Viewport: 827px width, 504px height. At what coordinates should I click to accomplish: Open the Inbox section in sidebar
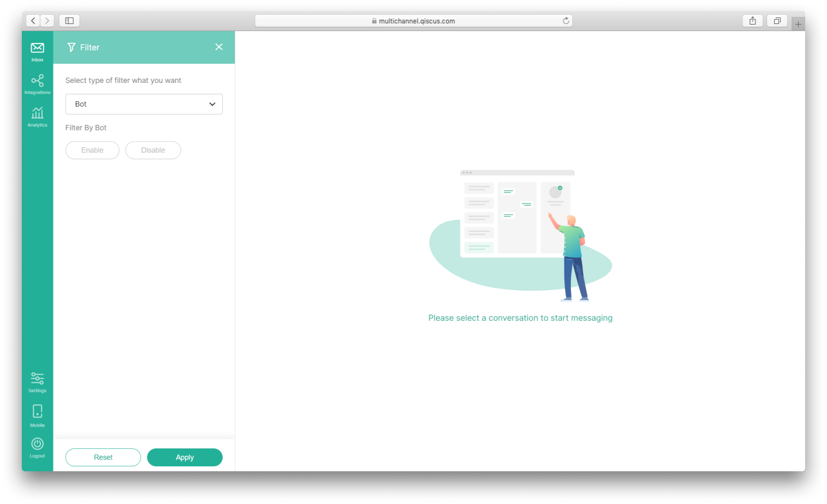tap(37, 52)
